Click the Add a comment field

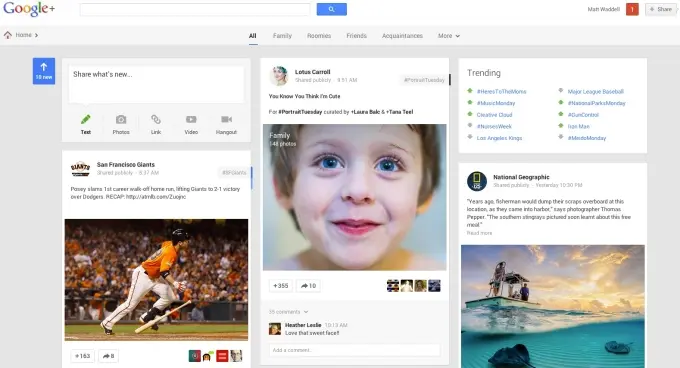coord(354,350)
